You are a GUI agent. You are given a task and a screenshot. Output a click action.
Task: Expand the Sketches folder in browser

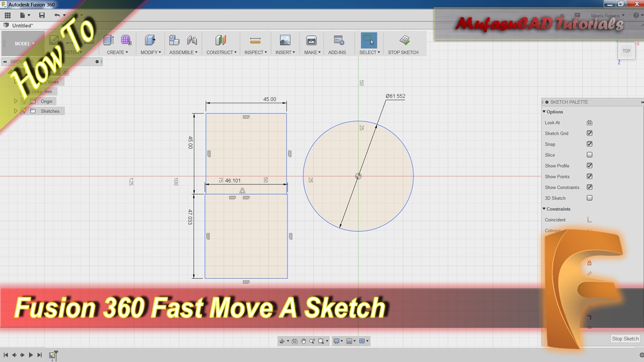pos(16,111)
